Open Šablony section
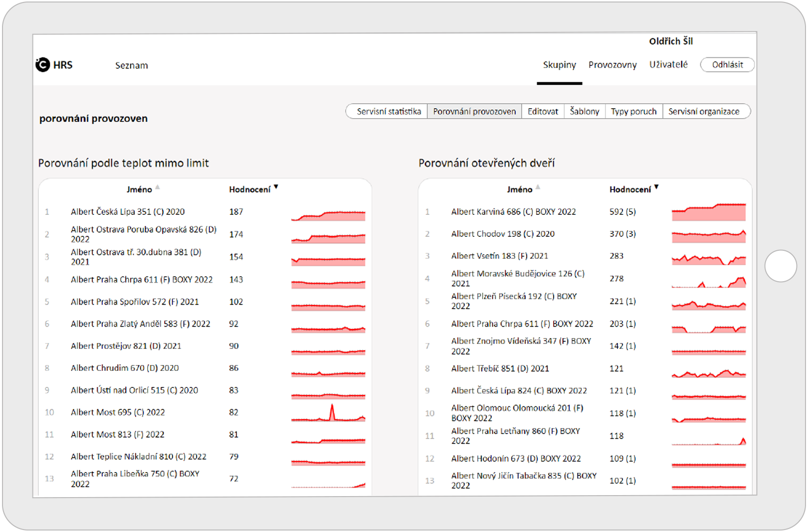 [585, 111]
